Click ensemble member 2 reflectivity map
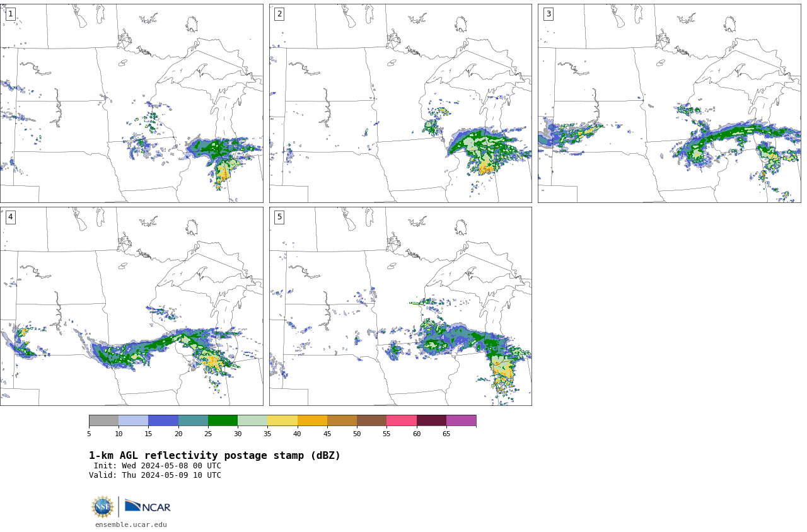 coord(400,103)
